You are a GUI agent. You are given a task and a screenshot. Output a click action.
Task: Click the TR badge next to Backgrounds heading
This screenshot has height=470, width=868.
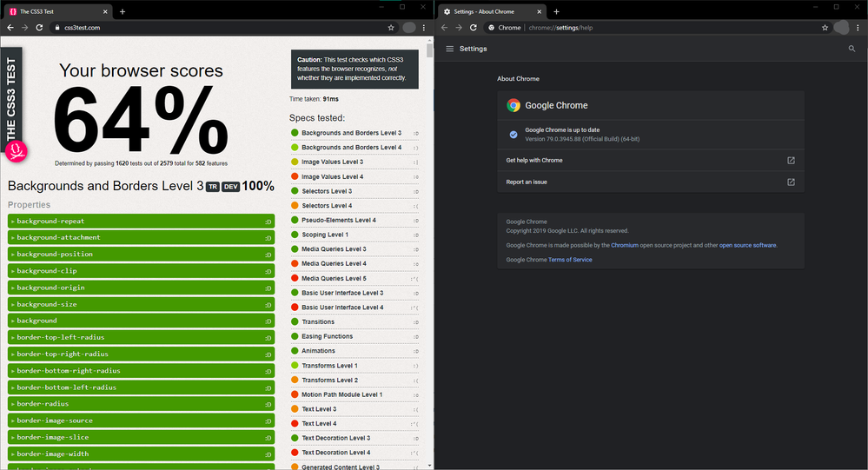[x=213, y=187]
